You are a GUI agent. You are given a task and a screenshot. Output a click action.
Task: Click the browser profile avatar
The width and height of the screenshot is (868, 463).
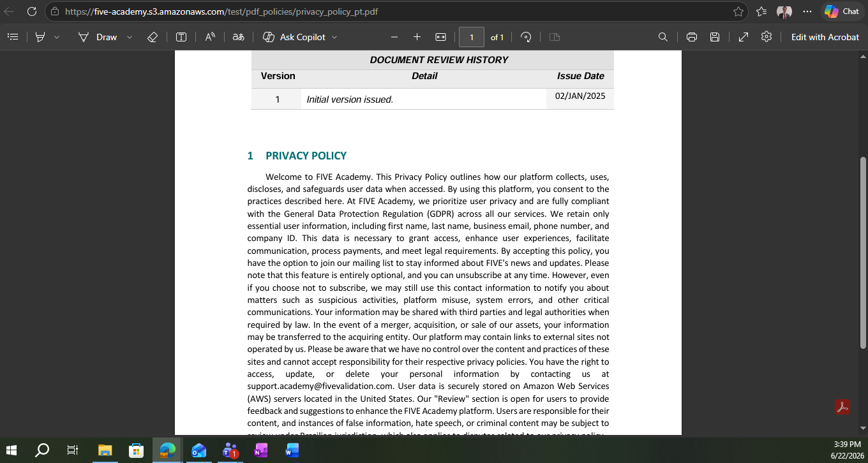coord(784,11)
